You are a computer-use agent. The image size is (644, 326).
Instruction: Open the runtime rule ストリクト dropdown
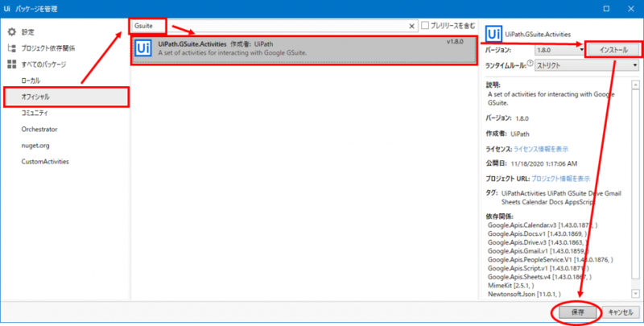coord(587,65)
